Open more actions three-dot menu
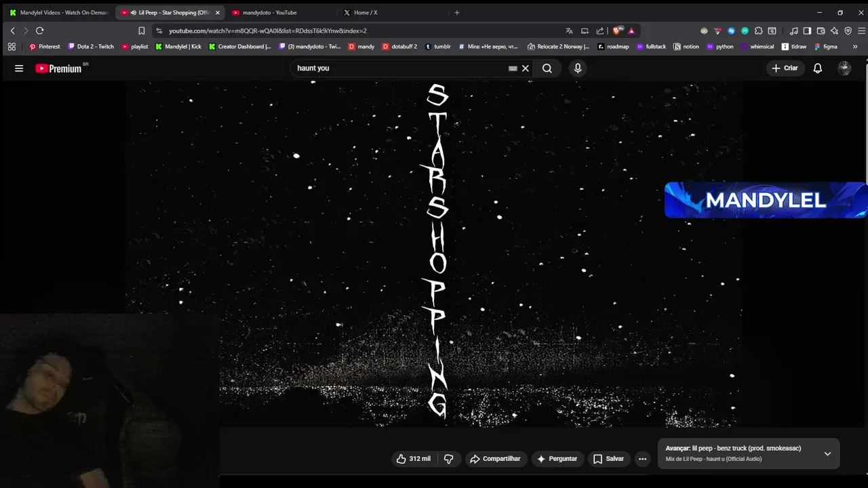The height and width of the screenshot is (488, 868). point(642,459)
